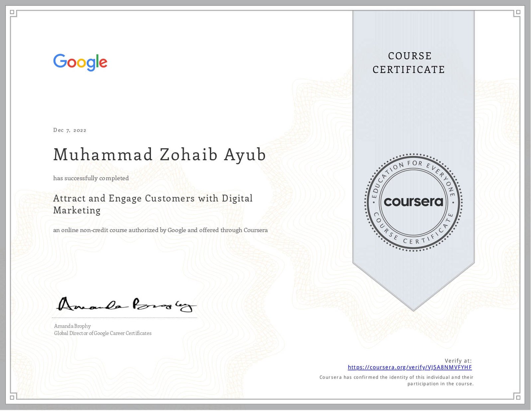Select the "Course Certificate" ribbon heading
532x411 pixels.
pos(409,63)
